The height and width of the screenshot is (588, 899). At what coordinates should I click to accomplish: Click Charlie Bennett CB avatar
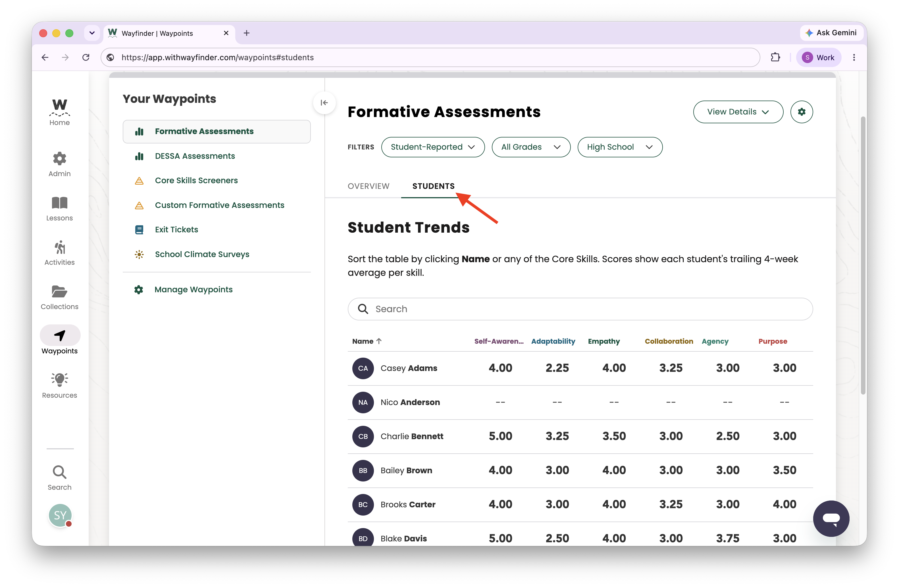point(363,436)
